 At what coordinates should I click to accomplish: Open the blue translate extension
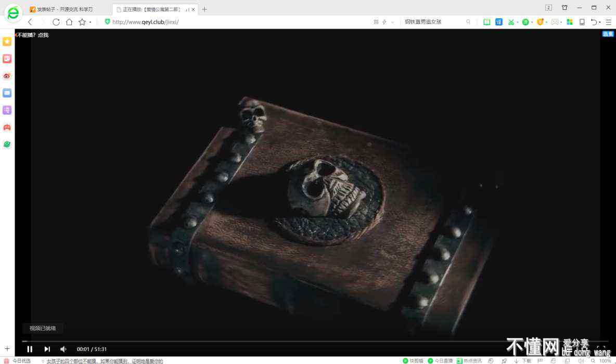click(499, 22)
